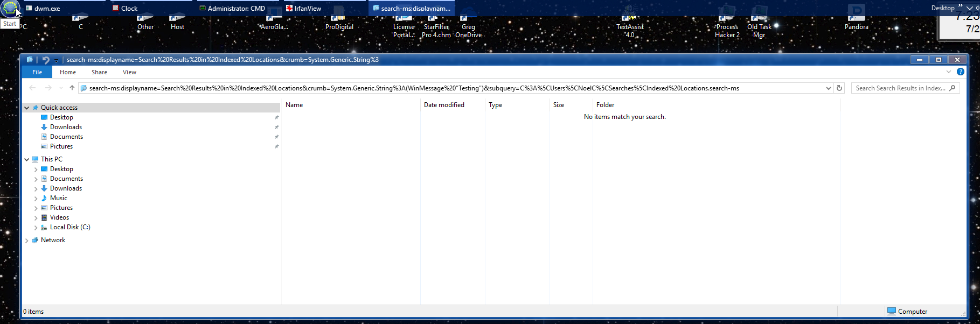Click the Refresh icon beside address bar
Screen dimensions: 980x324
[839, 88]
